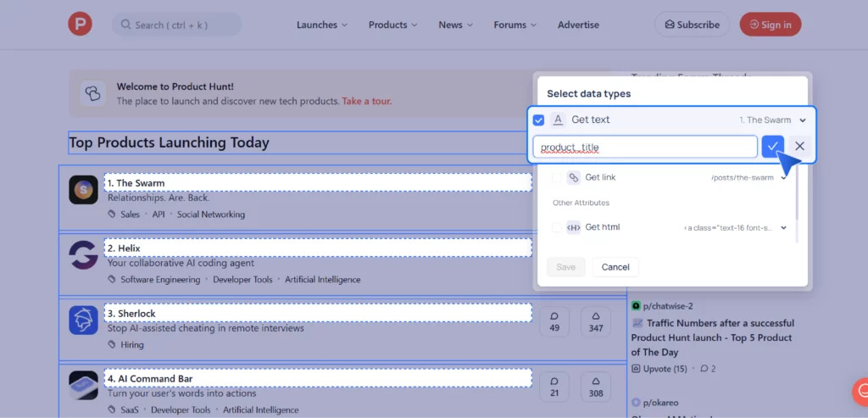Open the Products menu

pos(392,25)
